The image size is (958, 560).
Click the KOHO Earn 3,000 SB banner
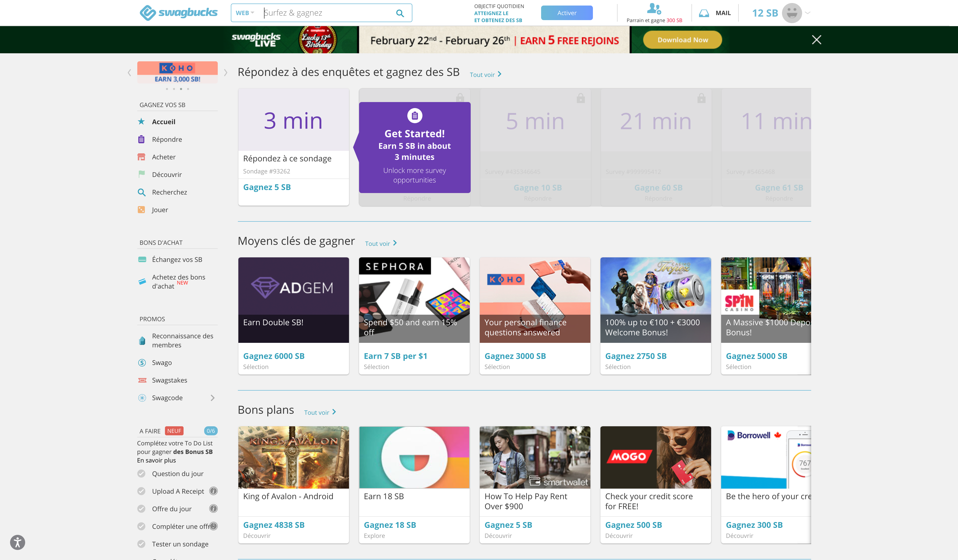(178, 72)
